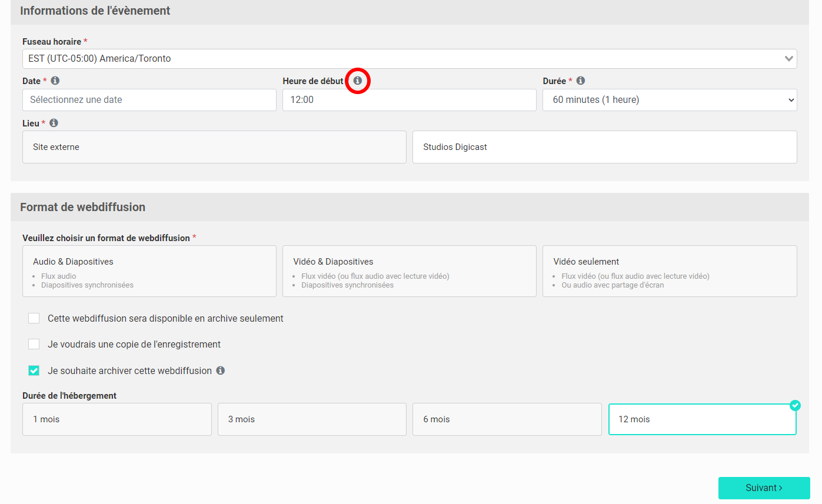The height and width of the screenshot is (504, 822).
Task: Click the info icon beside Durée label
Action: tap(581, 81)
